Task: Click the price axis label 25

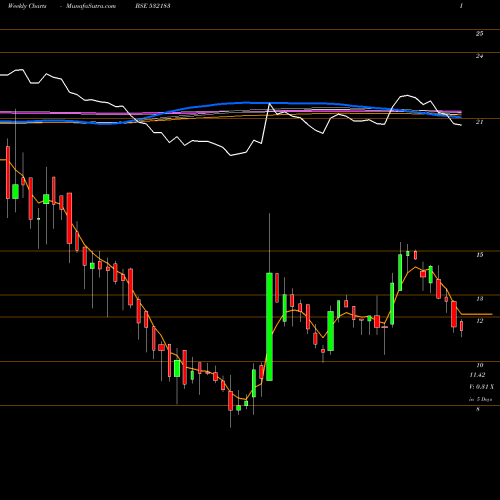Action: [x=479, y=33]
